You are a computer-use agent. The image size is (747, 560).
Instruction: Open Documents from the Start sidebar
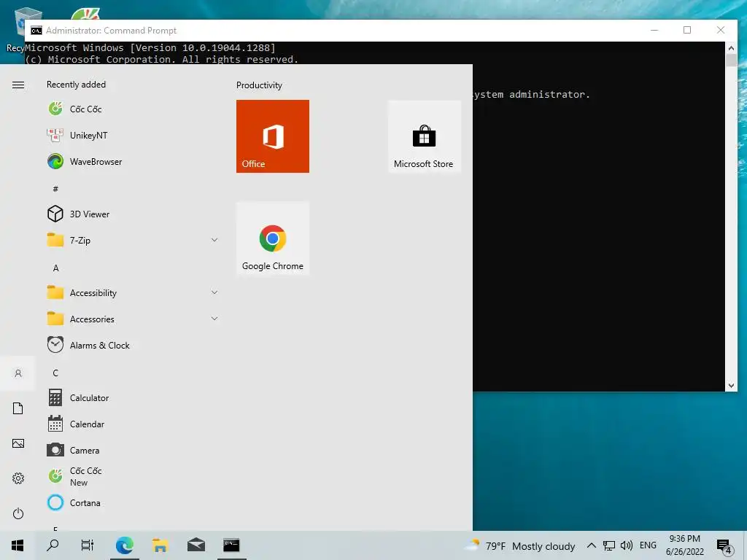pyautogui.click(x=18, y=408)
